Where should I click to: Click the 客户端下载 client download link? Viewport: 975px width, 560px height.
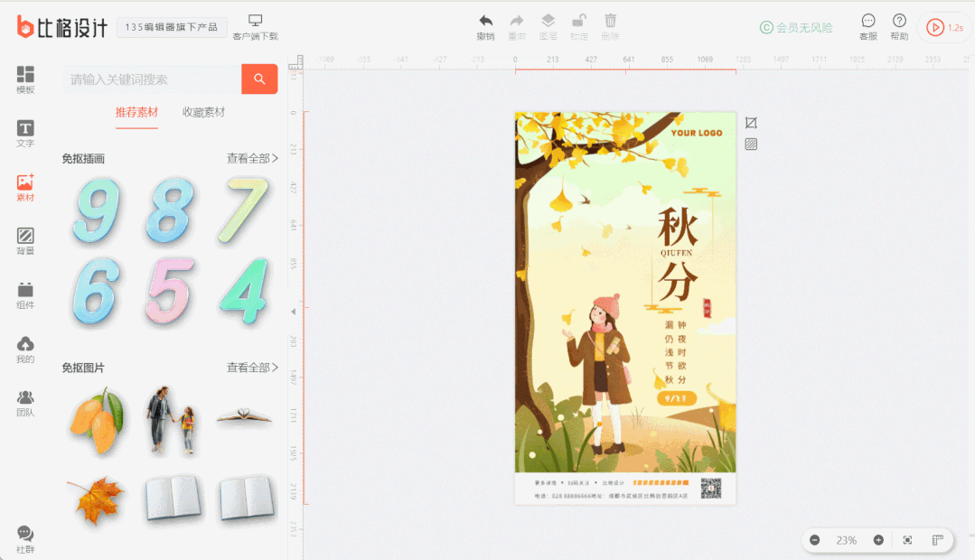255,27
